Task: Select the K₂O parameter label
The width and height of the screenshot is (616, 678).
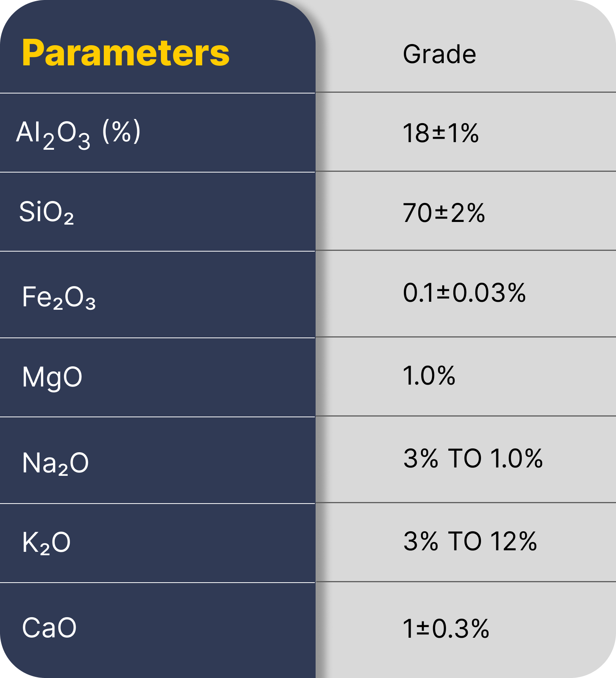Action: click(x=46, y=543)
